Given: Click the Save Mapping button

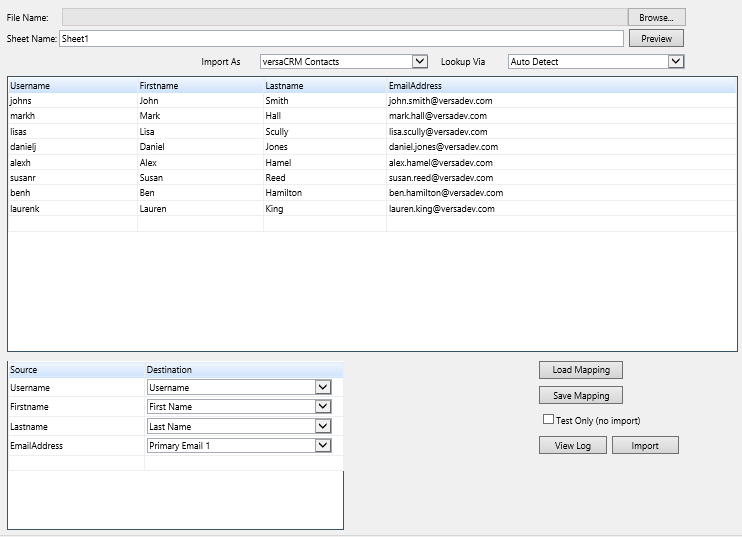Looking at the screenshot, I should [x=581, y=396].
